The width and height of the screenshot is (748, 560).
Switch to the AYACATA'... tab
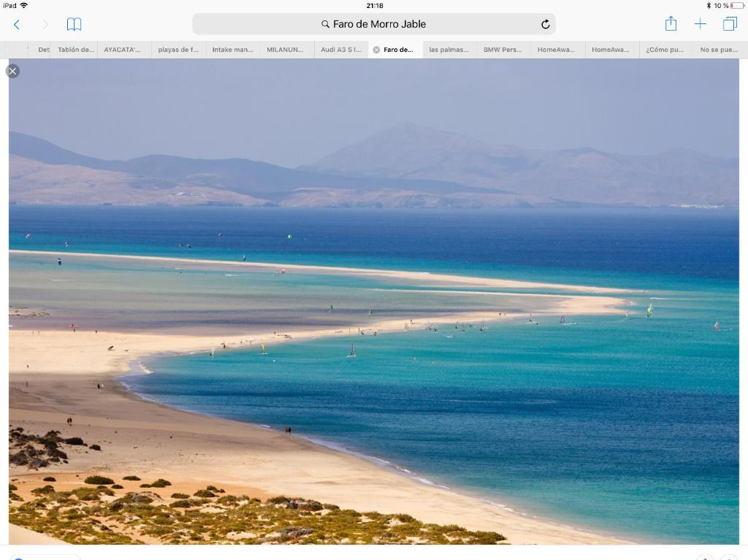122,50
